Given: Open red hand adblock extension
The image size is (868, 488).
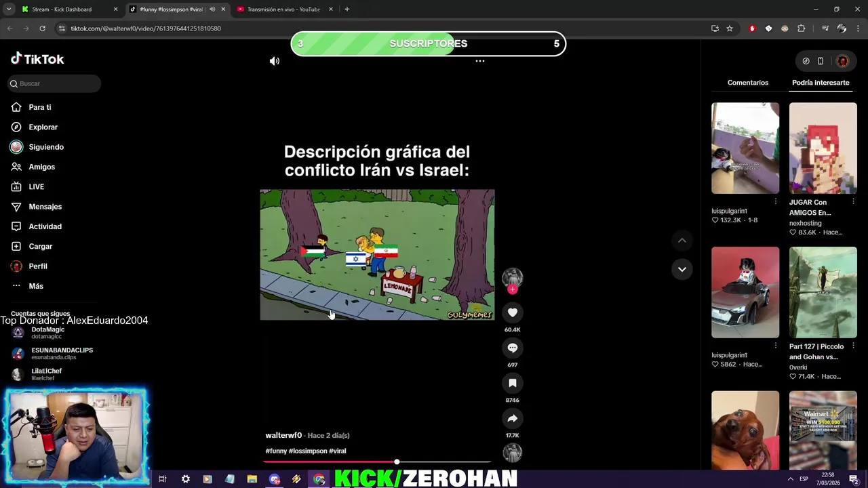Looking at the screenshot, I should [x=752, y=28].
